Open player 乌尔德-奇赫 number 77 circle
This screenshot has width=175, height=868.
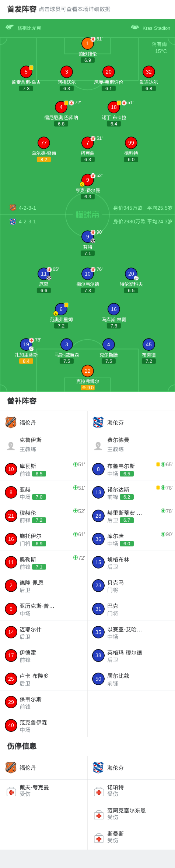pos(43,143)
